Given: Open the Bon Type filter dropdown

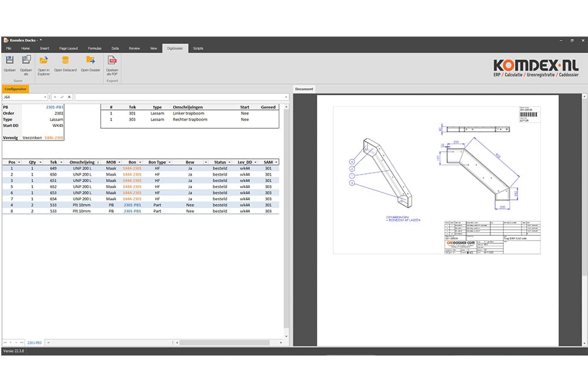Looking at the screenshot, I should pyautogui.click(x=169, y=162).
